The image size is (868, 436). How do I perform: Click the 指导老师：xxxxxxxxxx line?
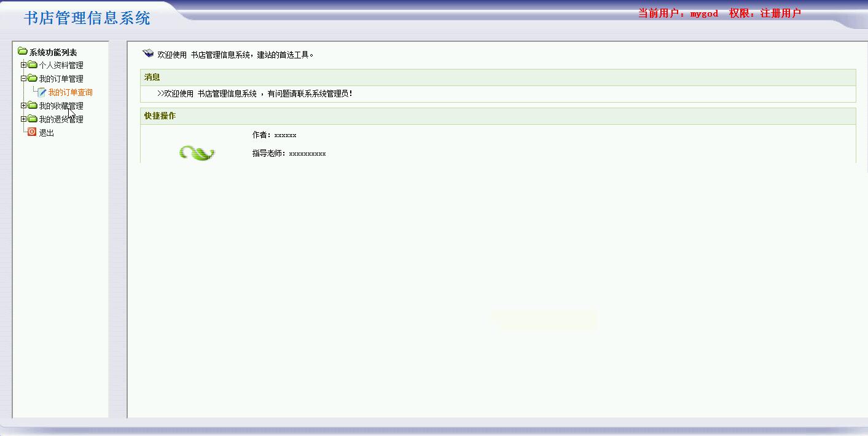(x=289, y=153)
